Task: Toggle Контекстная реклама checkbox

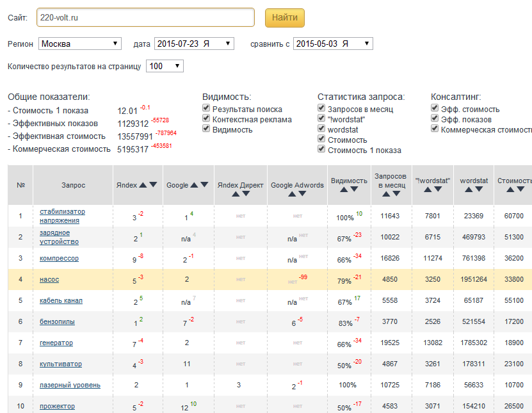Action: click(x=206, y=120)
